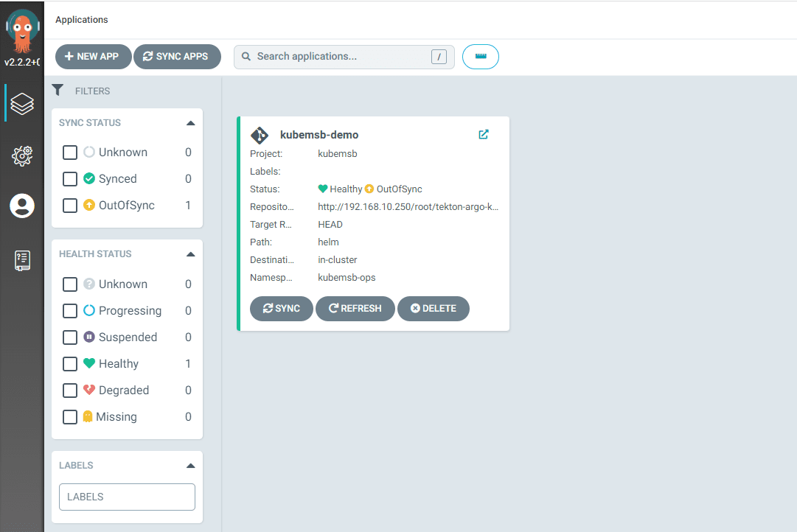
Task: Check the Missing filter checkbox
Action: point(69,416)
